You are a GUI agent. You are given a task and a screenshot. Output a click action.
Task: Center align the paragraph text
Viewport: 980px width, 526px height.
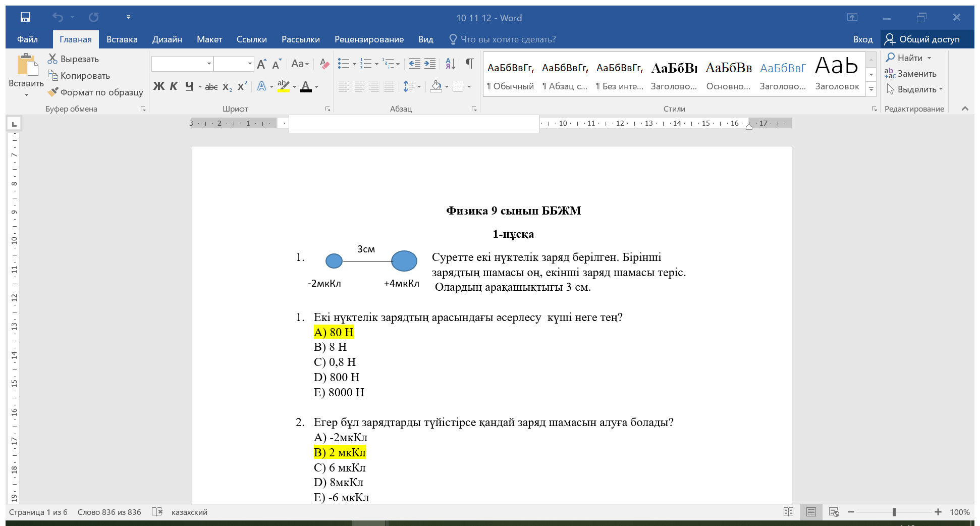[359, 86]
